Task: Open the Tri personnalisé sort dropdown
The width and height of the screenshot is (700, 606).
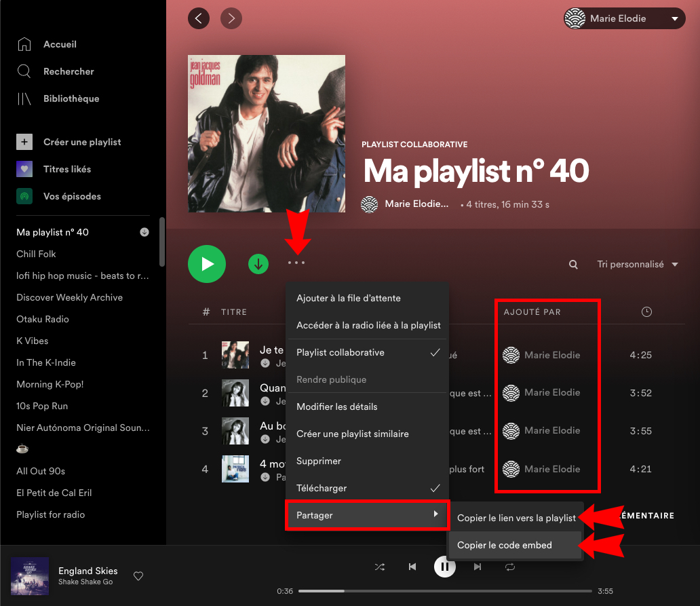Action: coord(636,264)
